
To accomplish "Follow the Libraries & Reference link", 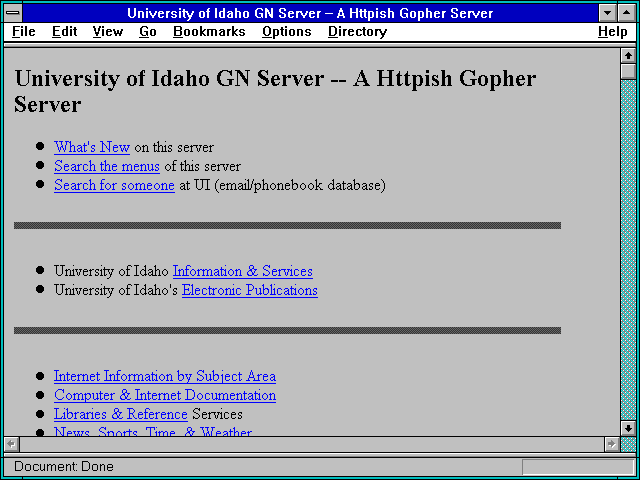I will (120, 414).
